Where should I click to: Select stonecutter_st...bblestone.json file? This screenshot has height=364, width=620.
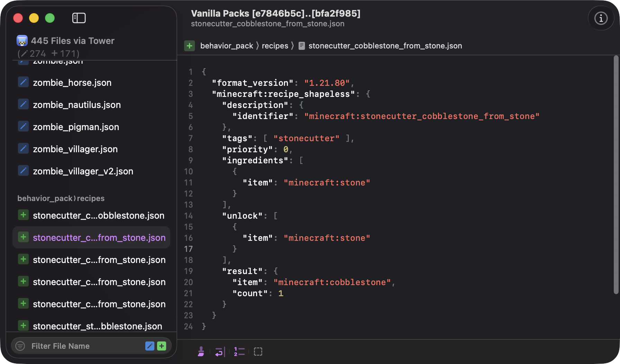coord(97,326)
